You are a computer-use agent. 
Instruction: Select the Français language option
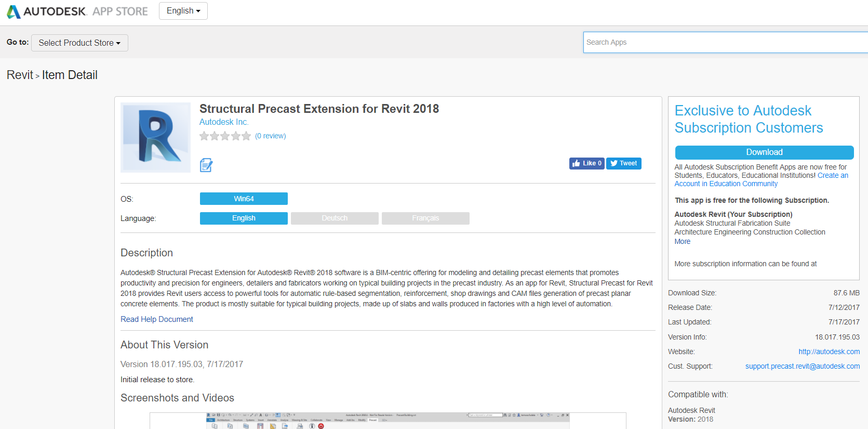(425, 218)
